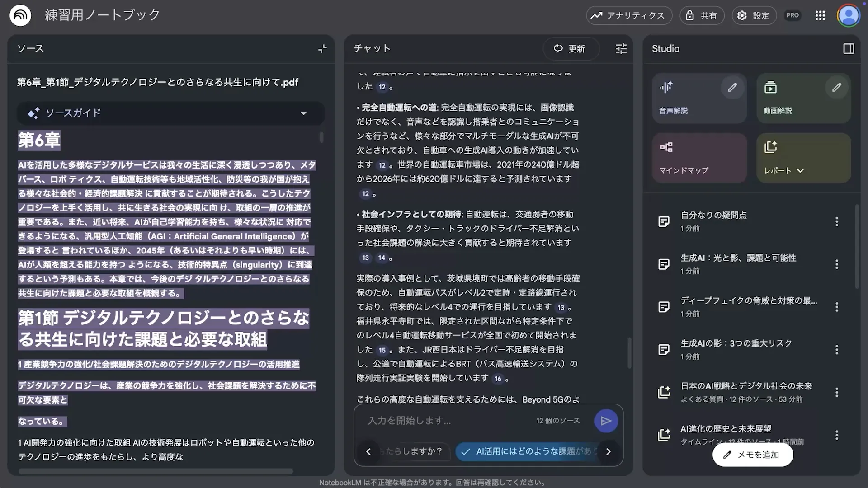
Task: Open the chat configuration sliders icon
Action: (621, 48)
